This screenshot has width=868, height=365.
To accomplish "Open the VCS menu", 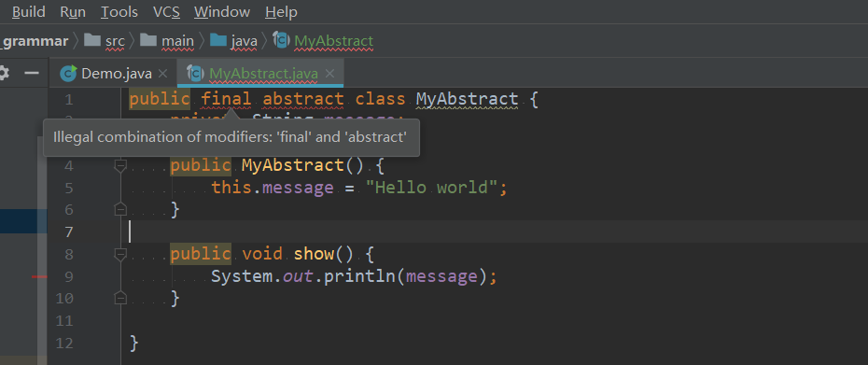I will [166, 11].
